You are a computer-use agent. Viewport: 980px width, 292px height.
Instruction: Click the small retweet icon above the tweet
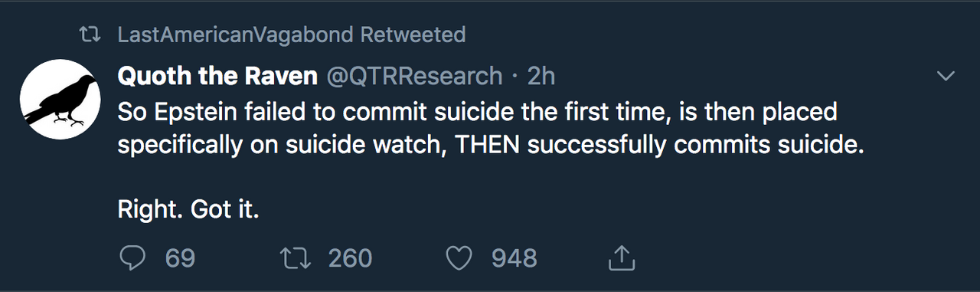tap(91, 35)
